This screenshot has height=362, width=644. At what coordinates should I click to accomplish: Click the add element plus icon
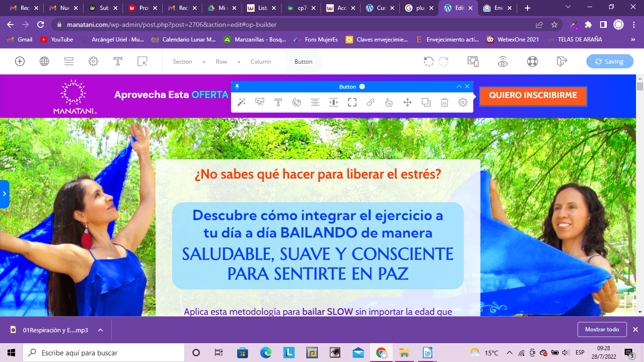20,61
